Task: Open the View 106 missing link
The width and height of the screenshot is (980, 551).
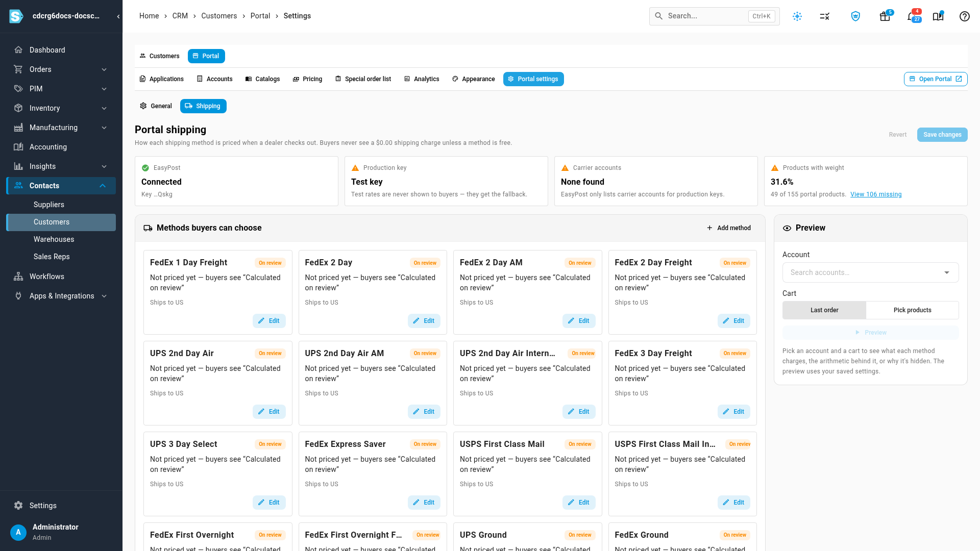Action: [876, 194]
